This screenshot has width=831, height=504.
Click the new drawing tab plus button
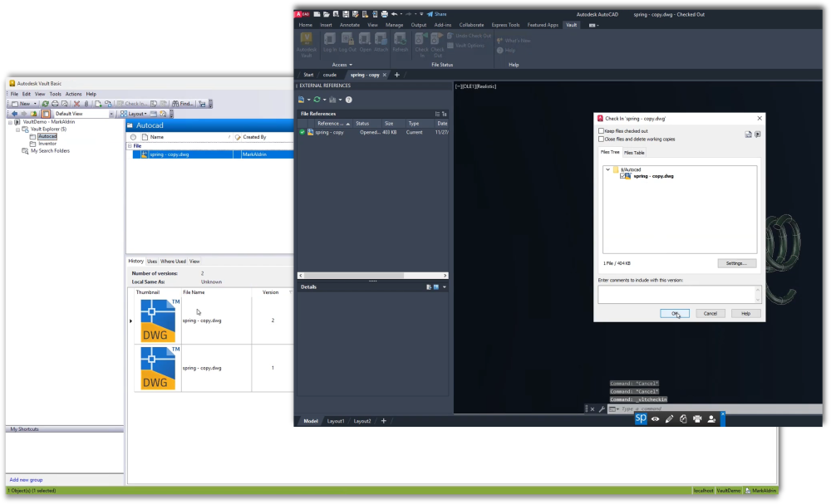coord(396,76)
